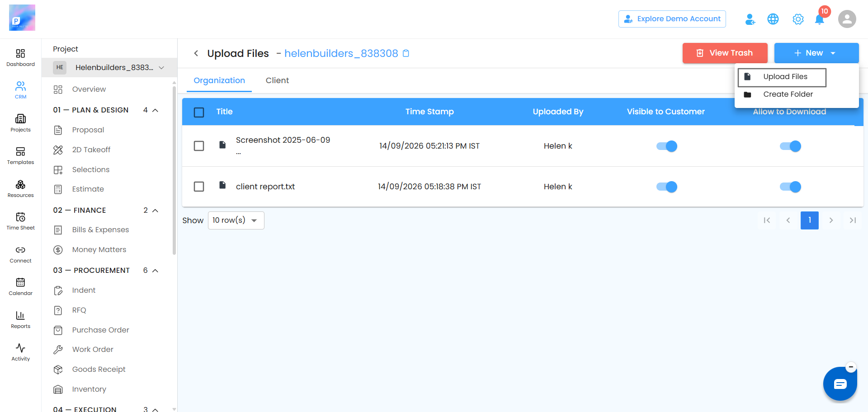The width and height of the screenshot is (868, 412).
Task: Copy project name clipboard icon
Action: coord(406,53)
